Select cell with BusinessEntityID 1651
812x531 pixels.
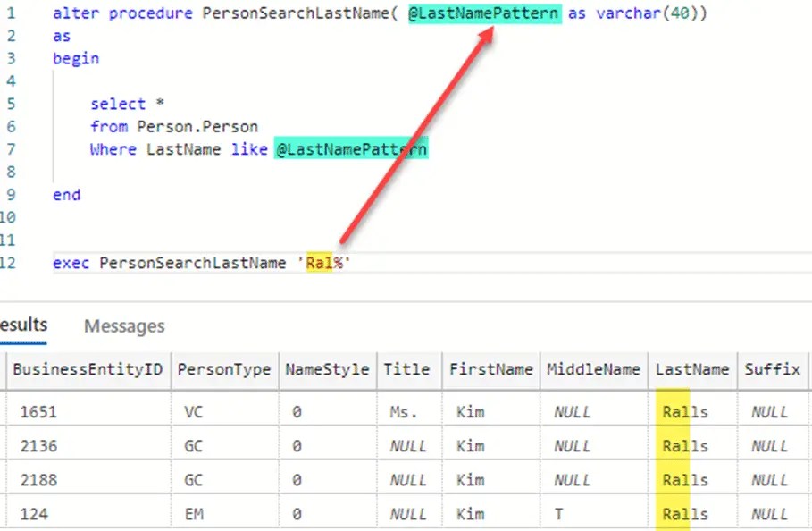(x=88, y=412)
